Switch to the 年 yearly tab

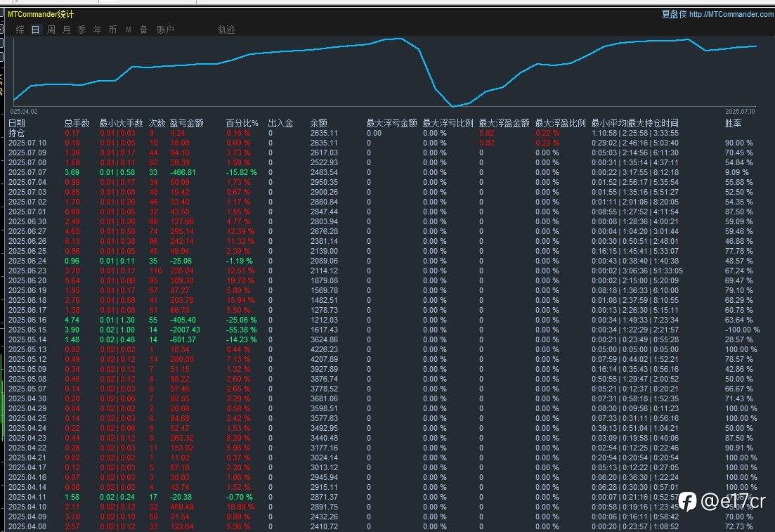[x=98, y=30]
